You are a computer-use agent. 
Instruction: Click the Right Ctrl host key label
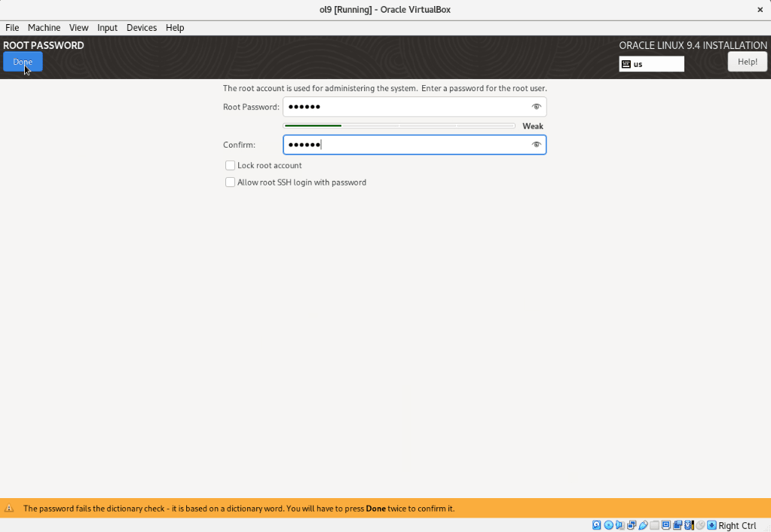tap(737, 526)
